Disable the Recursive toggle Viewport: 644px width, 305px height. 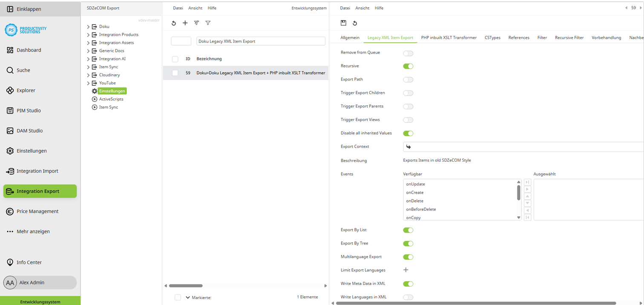(x=408, y=66)
